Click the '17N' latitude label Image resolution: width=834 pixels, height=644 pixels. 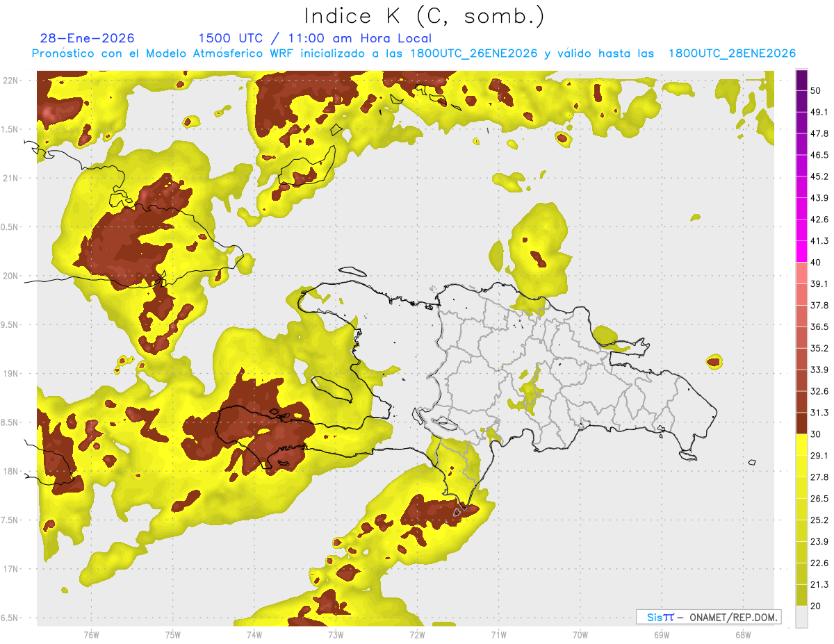10,569
